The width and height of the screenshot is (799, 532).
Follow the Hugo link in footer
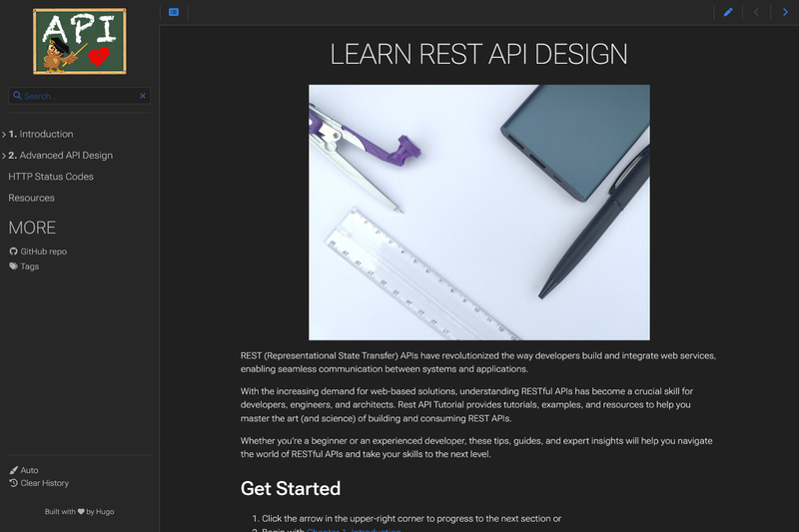point(105,512)
